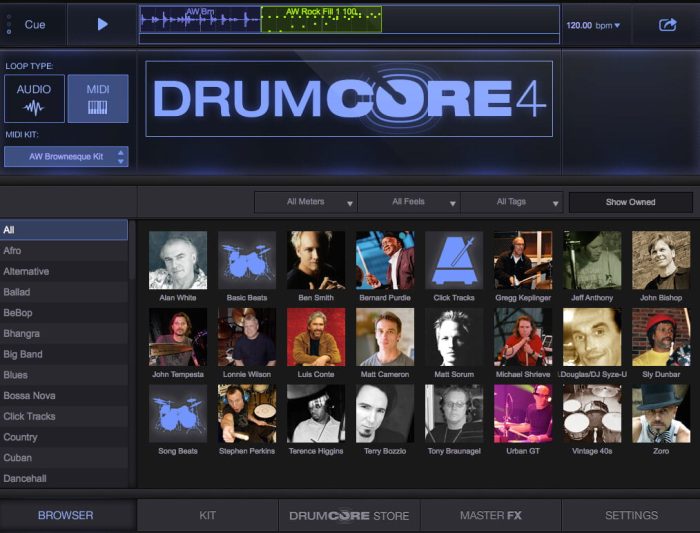This screenshot has width=700, height=533.
Task: Select the Bossa Nova style
Action: (x=64, y=396)
